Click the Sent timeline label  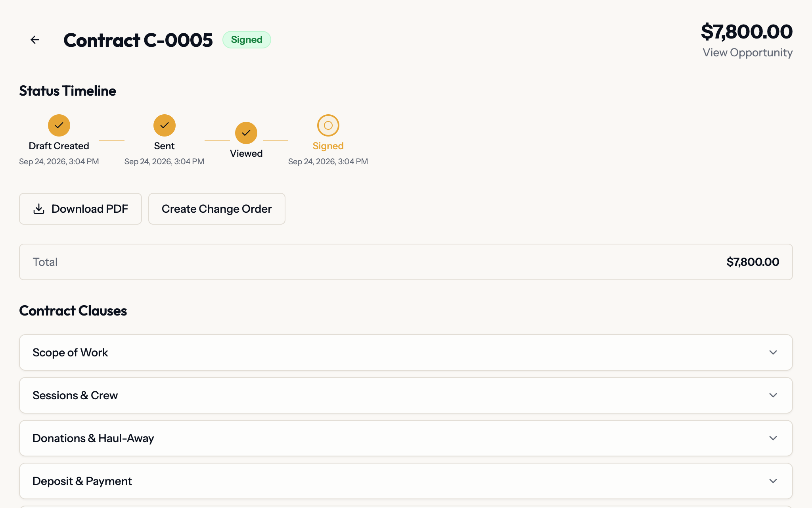[165, 146]
